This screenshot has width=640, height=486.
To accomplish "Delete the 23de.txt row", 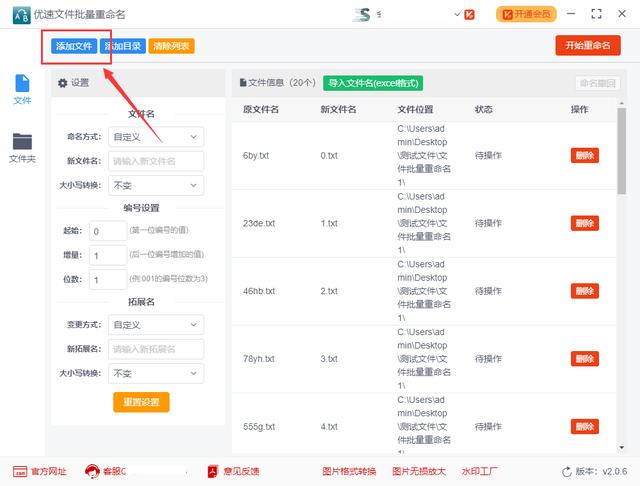I will (x=584, y=223).
